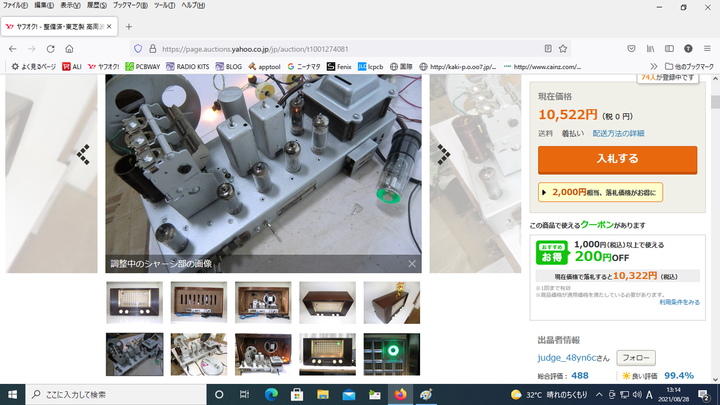
Task: Click the Windows taskbar search box
Action: pyautogui.click(x=110, y=394)
